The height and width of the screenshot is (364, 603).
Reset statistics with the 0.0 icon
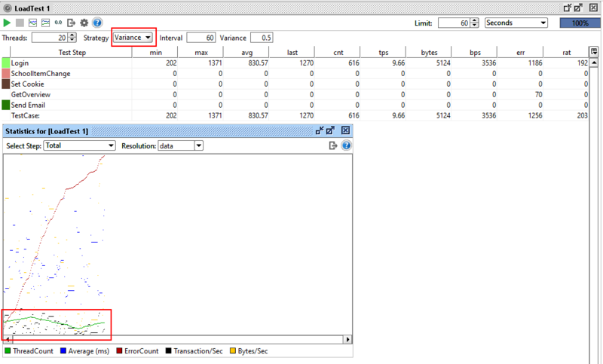coord(58,23)
